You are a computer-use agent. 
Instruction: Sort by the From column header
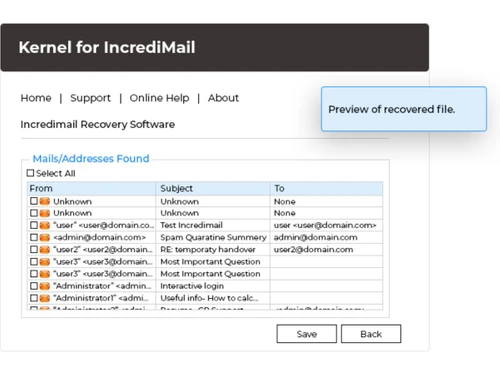[x=91, y=189]
